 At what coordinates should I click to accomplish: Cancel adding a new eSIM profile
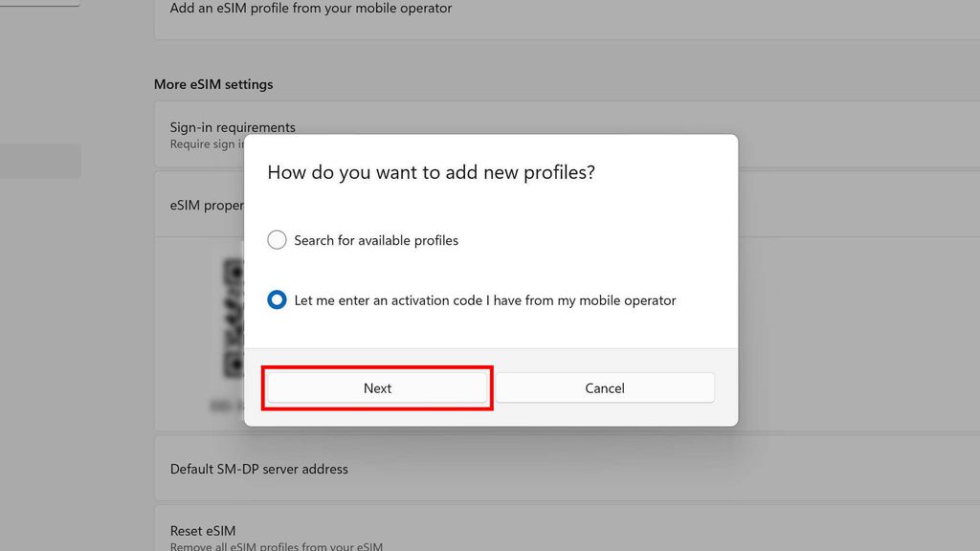(x=605, y=387)
